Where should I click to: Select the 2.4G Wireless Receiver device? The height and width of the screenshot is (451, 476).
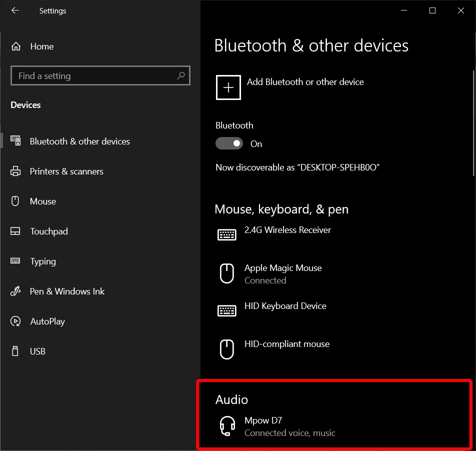[287, 230]
